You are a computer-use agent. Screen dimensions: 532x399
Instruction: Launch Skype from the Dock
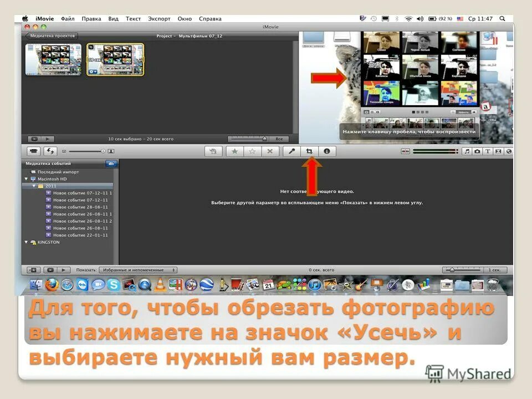(114, 285)
